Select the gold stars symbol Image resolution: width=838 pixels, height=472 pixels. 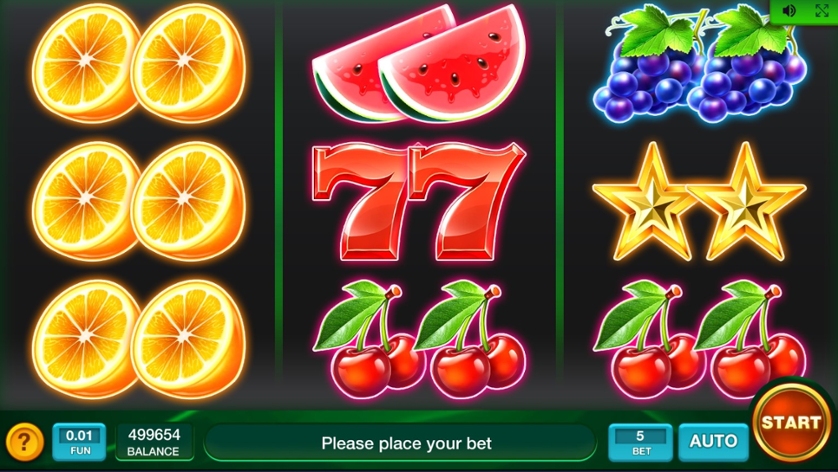[700, 202]
